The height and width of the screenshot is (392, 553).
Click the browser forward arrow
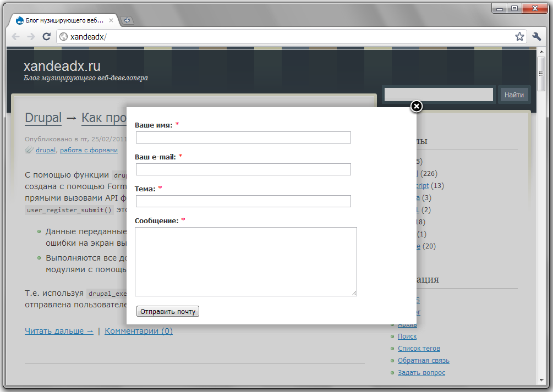31,37
